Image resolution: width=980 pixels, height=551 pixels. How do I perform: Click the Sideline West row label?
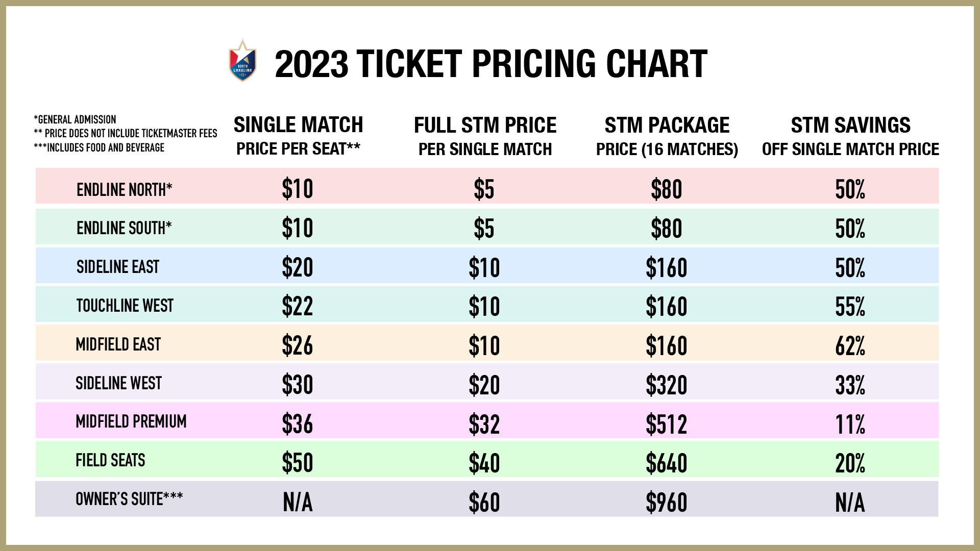coord(118,383)
